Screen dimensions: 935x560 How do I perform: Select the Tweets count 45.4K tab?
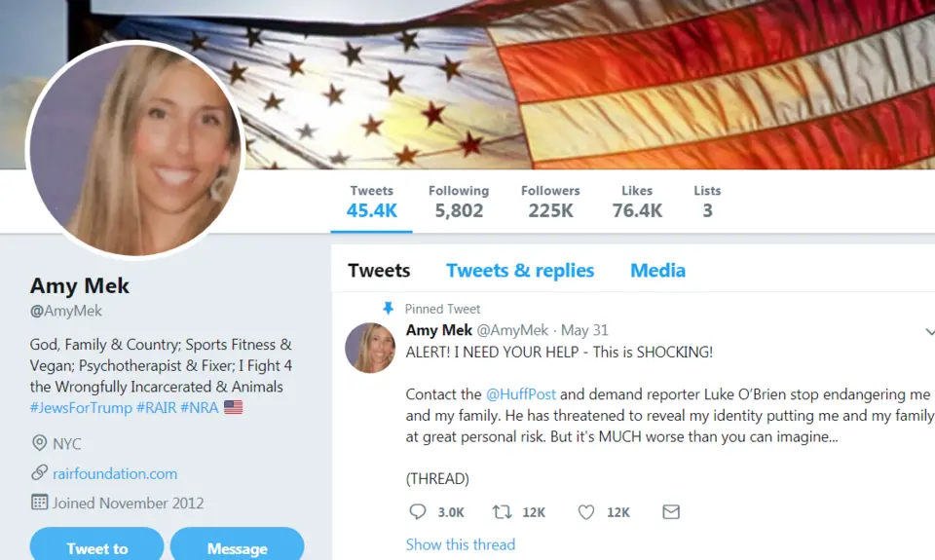(371, 203)
